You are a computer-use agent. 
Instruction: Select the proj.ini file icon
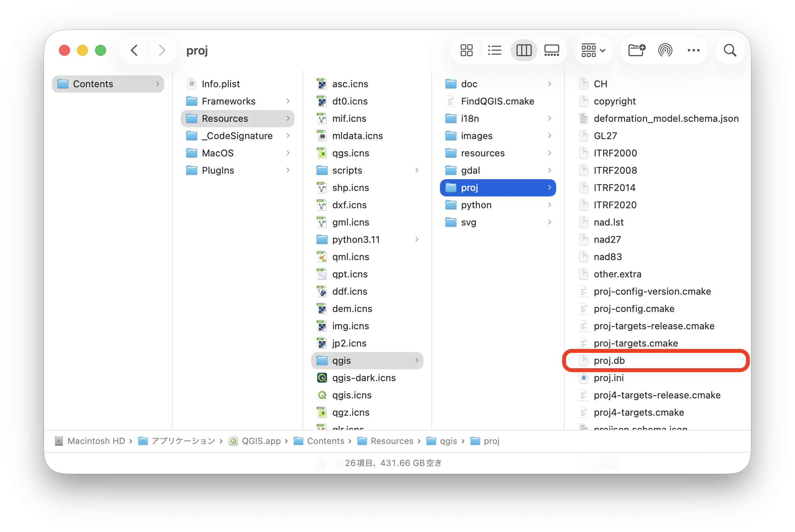pos(584,378)
